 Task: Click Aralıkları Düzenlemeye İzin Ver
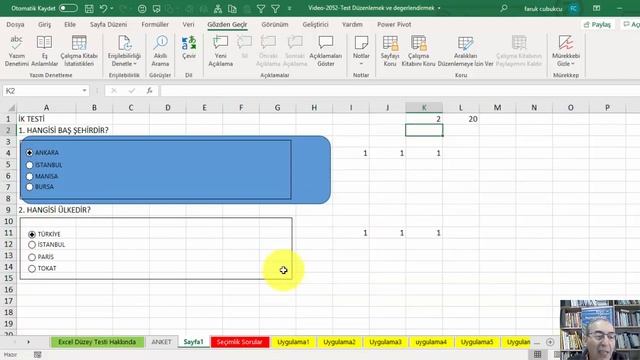pos(465,51)
